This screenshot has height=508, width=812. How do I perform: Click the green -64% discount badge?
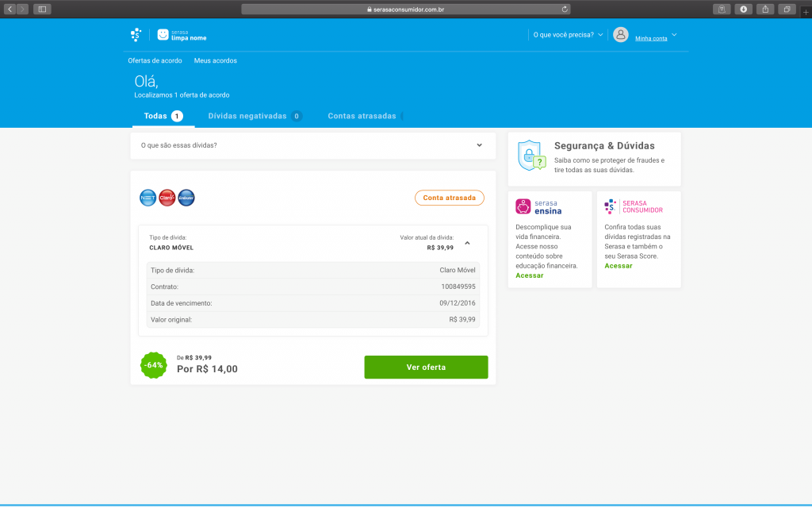point(153,365)
